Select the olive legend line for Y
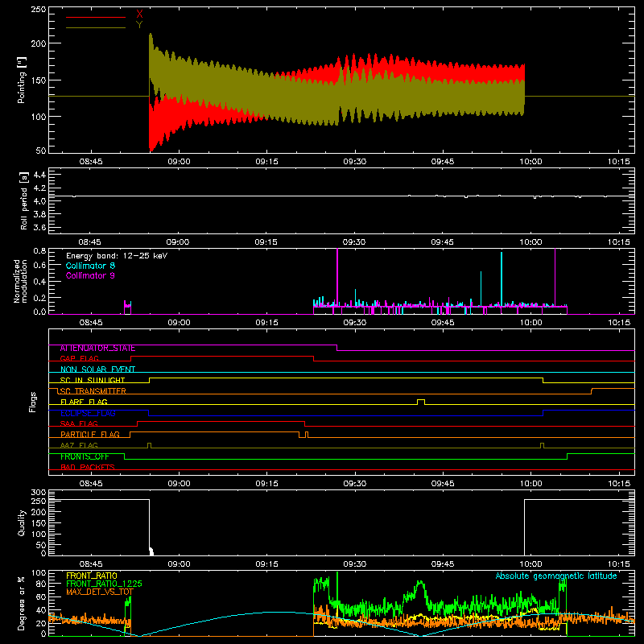The width and height of the screenshot is (644, 644). [96, 27]
